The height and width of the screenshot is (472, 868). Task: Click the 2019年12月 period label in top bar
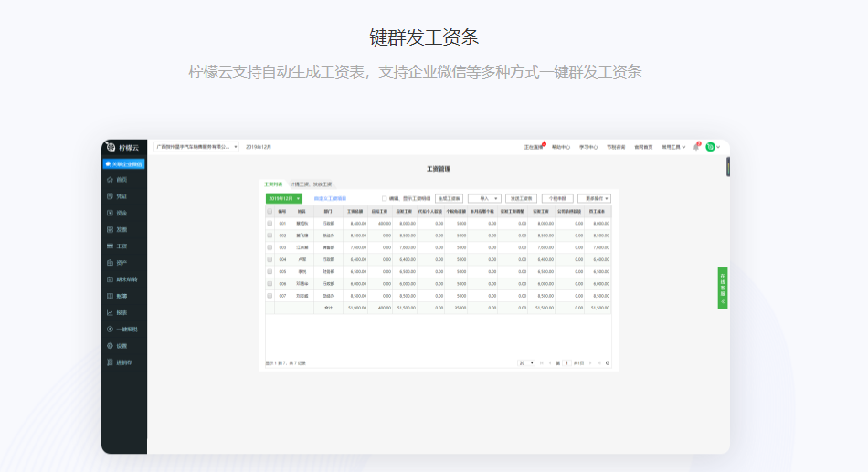pos(259,147)
